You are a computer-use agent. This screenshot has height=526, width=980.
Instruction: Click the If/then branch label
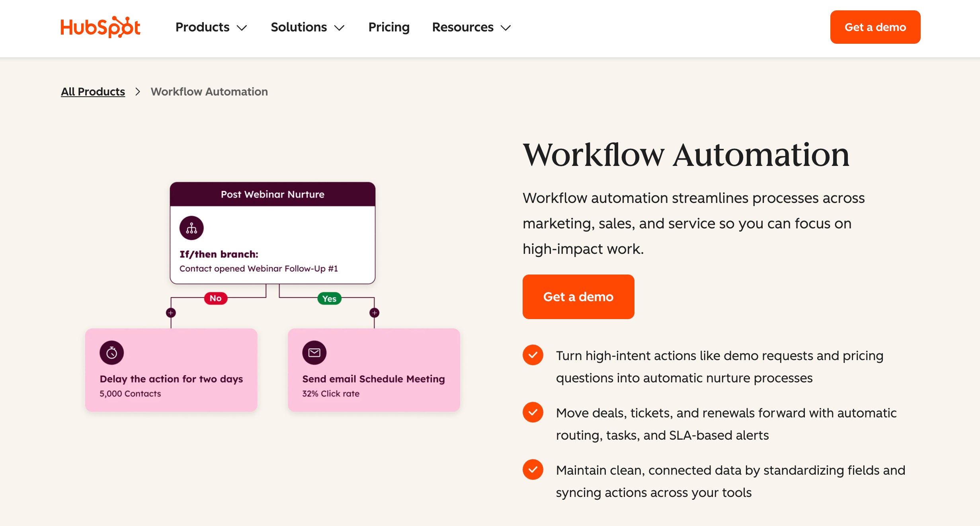219,254
